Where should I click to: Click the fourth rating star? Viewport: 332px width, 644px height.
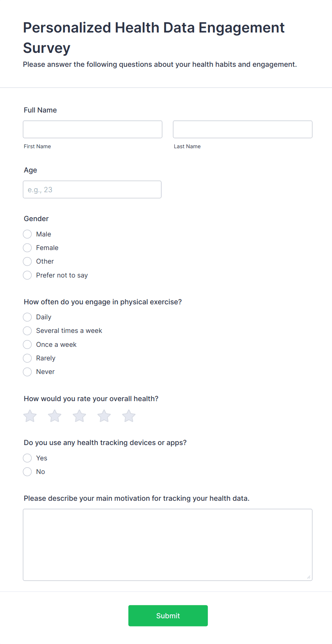point(104,416)
